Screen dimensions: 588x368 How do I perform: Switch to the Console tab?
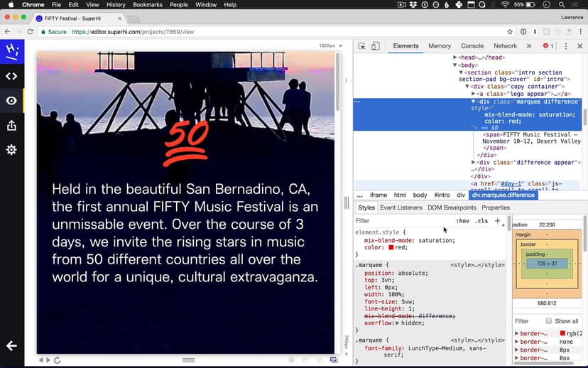point(472,46)
